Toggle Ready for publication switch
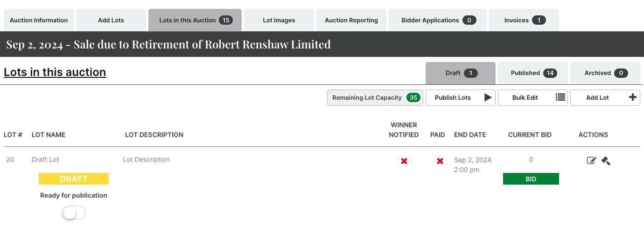644x234 pixels. point(74,213)
